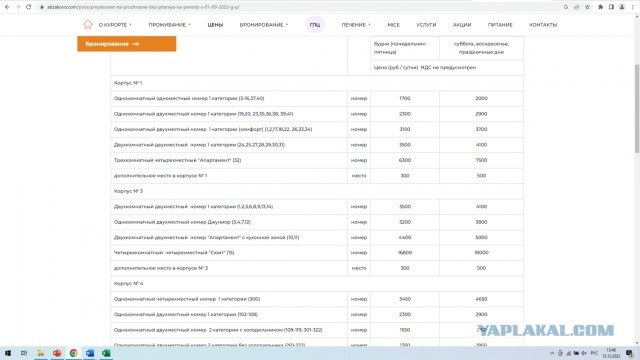Click the weekday price 16800 cell
Screen dimensions: 640x360
[x=405, y=253]
